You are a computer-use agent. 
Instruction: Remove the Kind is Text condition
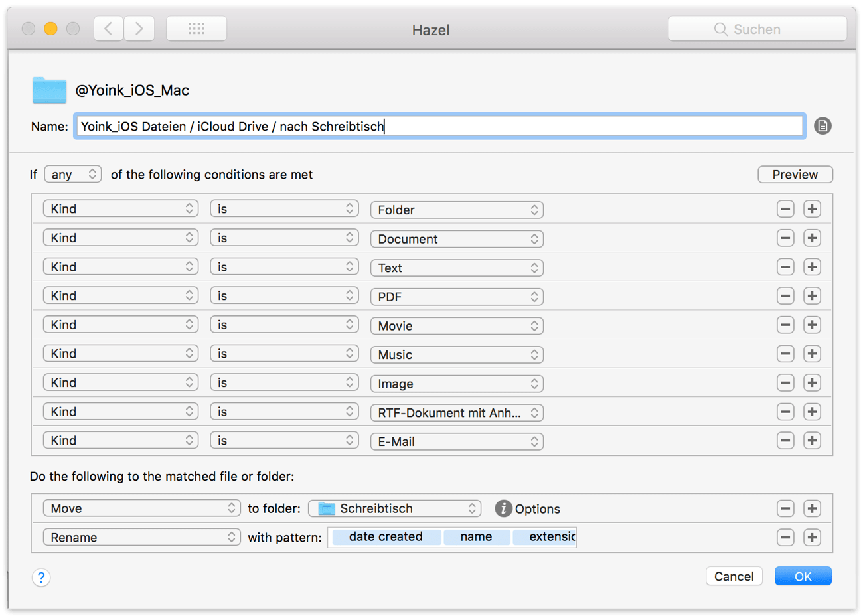pos(785,267)
